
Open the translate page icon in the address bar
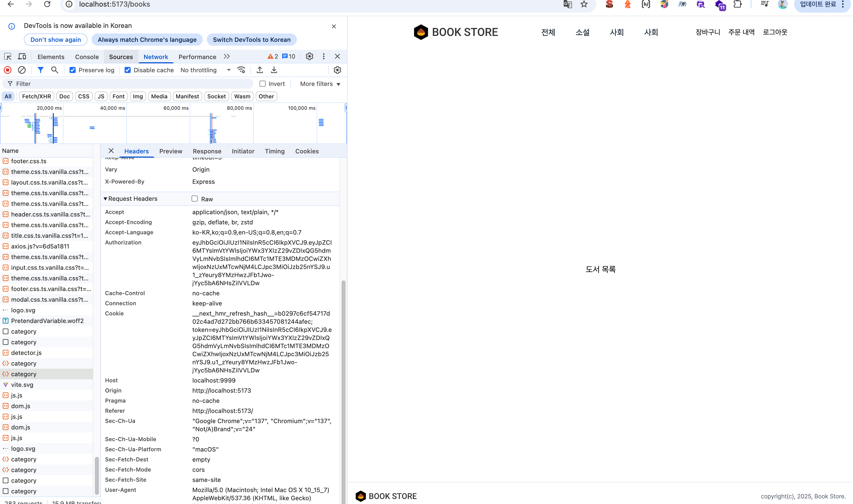(568, 4)
